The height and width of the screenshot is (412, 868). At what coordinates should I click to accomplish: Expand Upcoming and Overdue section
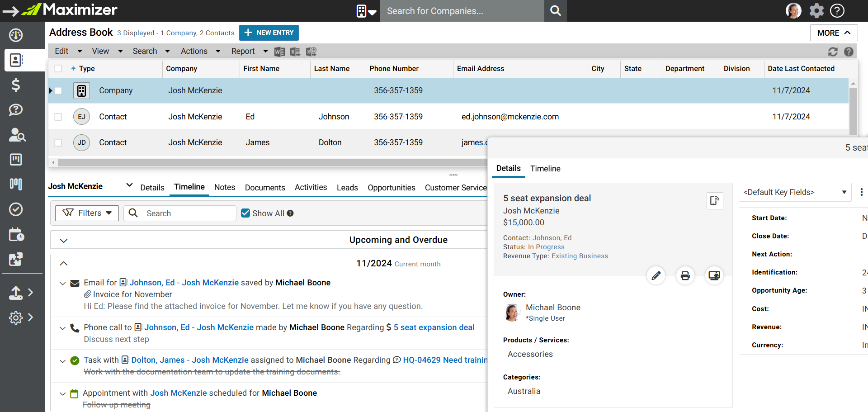tap(64, 241)
